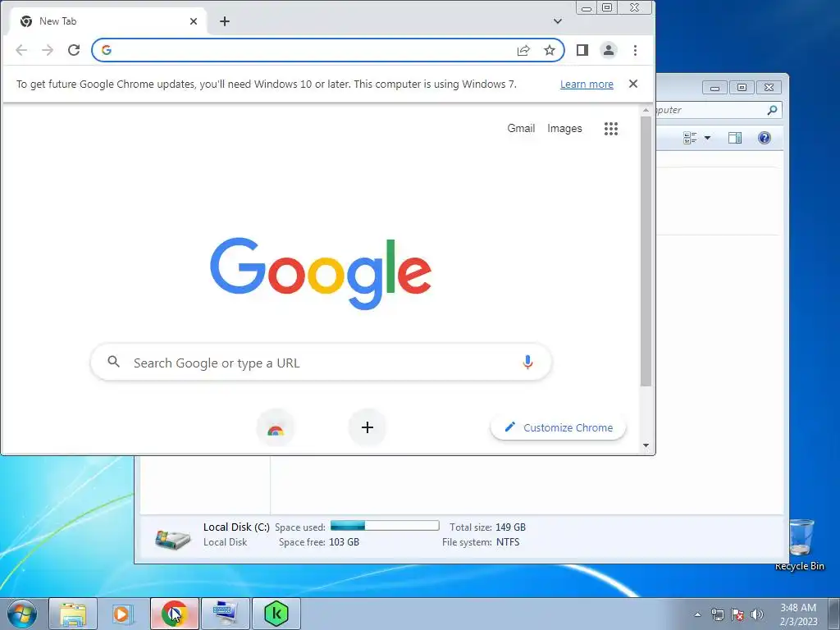The width and height of the screenshot is (840, 630).
Task: Click the 'Total size: 149 GB' text
Action: click(487, 527)
